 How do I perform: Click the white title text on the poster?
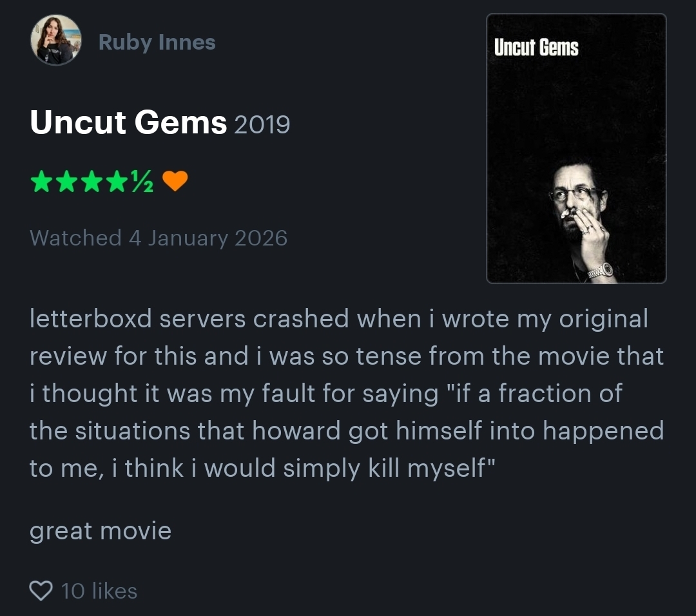coord(536,48)
